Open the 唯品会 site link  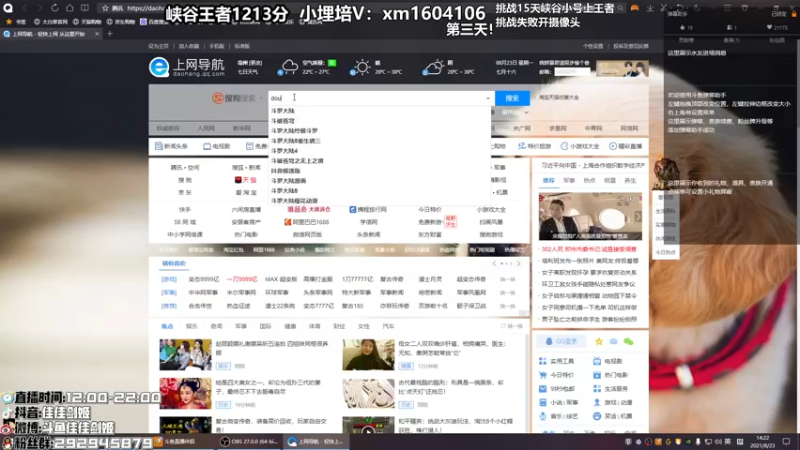[309, 210]
